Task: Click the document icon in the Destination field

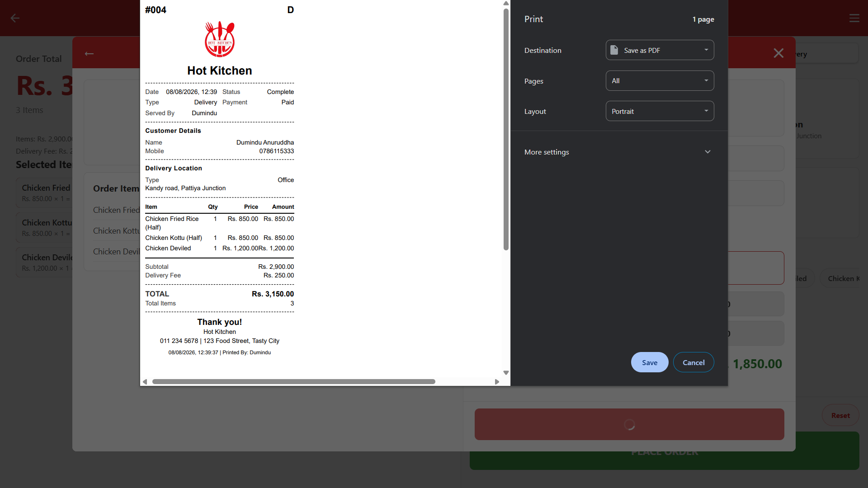Action: (x=614, y=50)
